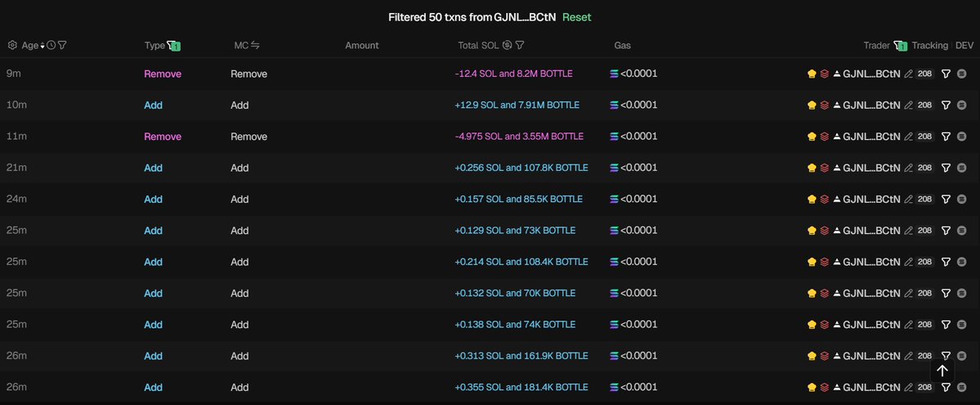
Task: Open transaction details circle icon in 10m row
Action: pos(961,106)
